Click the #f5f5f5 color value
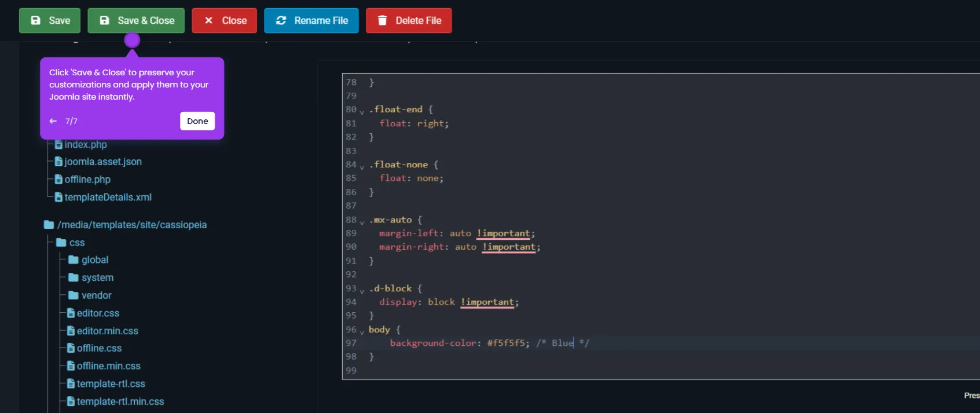Image resolution: width=980 pixels, height=413 pixels. pyautogui.click(x=506, y=343)
